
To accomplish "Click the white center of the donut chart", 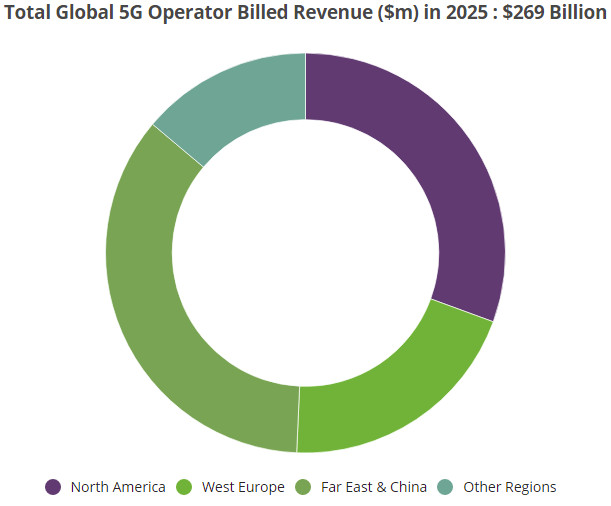I will [305, 252].
